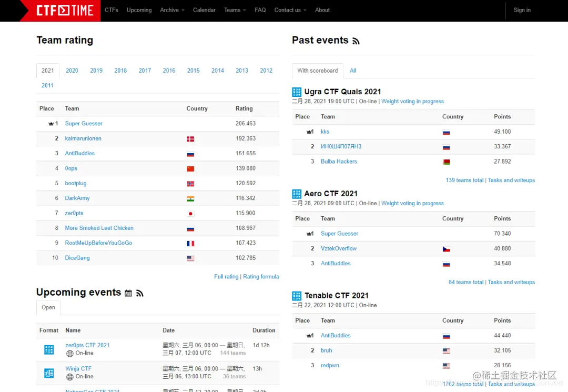Click the Russian flag in AntiBuddies rating row
568x392 pixels.
(x=190, y=154)
